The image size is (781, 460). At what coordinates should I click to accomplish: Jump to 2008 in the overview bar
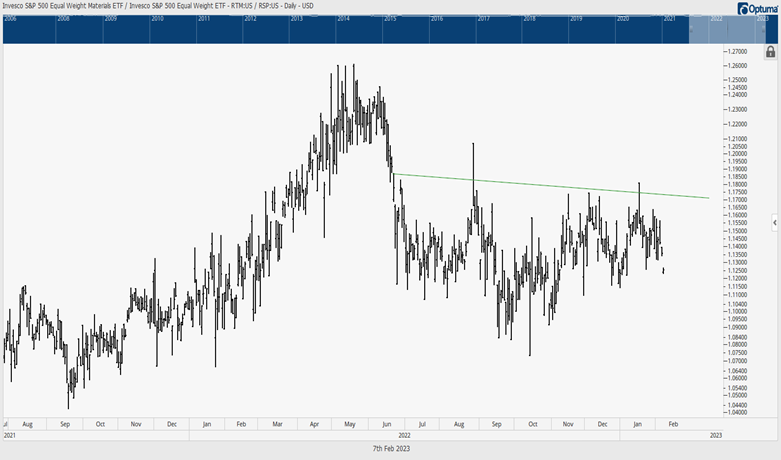pyautogui.click(x=63, y=19)
